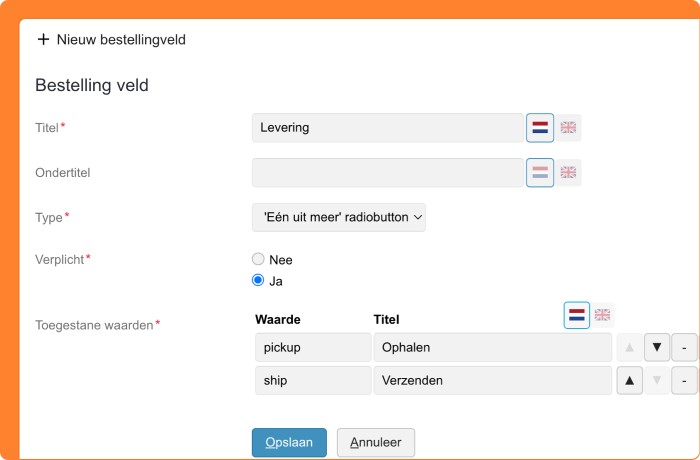Click the empty Ondertitel input field

pos(387,173)
